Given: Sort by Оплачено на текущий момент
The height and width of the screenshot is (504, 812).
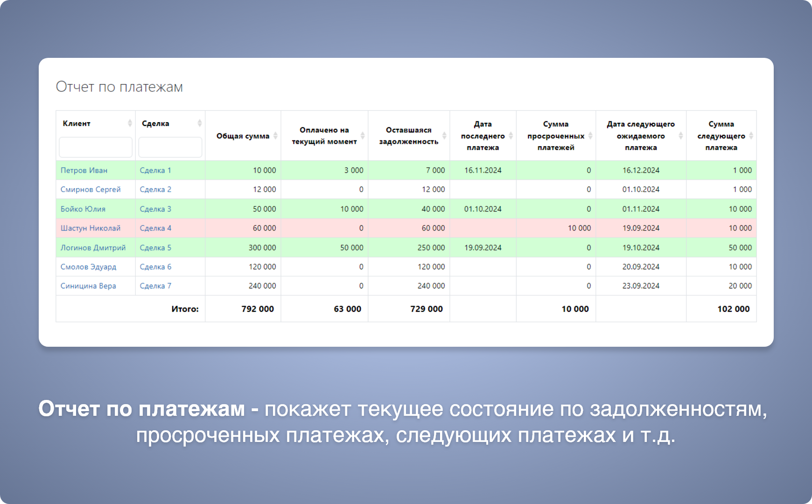Looking at the screenshot, I should pyautogui.click(x=363, y=136).
